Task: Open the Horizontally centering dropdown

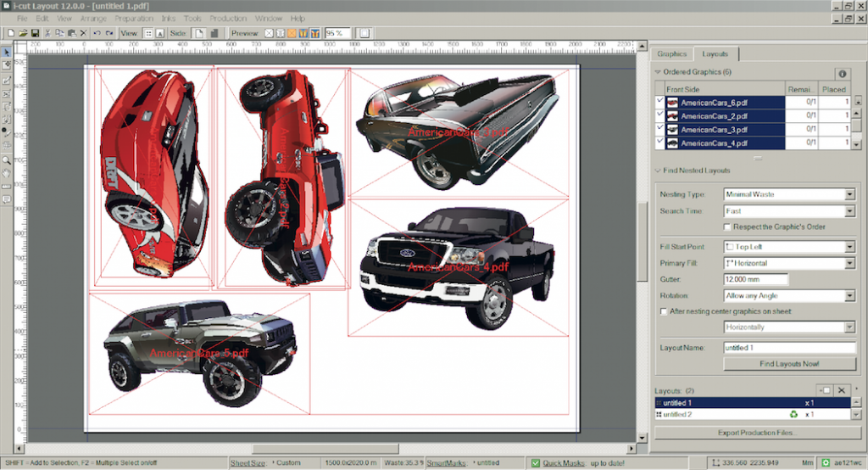Action: (849, 327)
